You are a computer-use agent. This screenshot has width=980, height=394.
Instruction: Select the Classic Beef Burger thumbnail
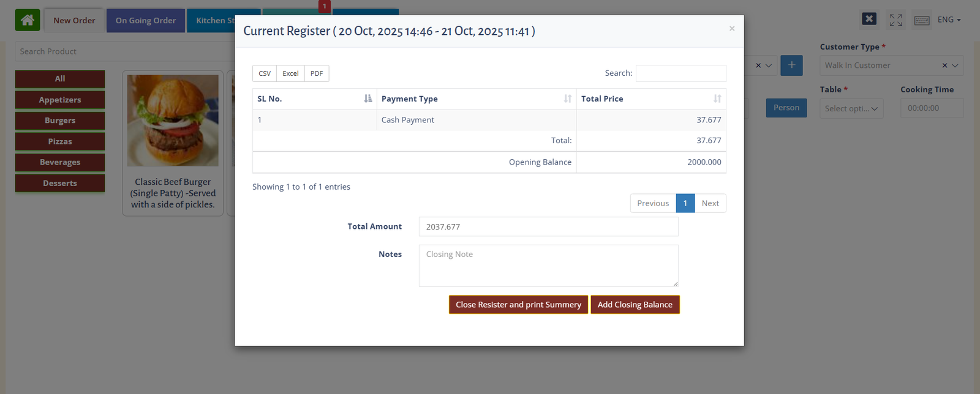click(x=173, y=121)
